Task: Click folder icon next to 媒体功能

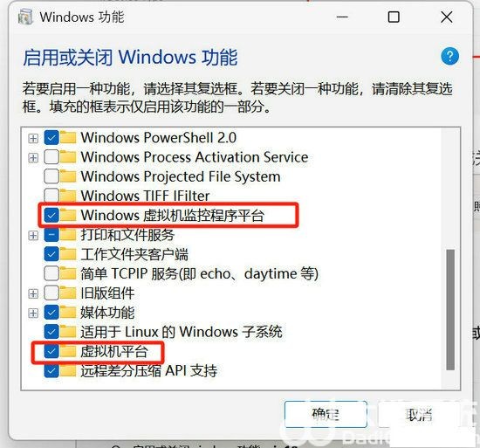Action: [x=68, y=313]
